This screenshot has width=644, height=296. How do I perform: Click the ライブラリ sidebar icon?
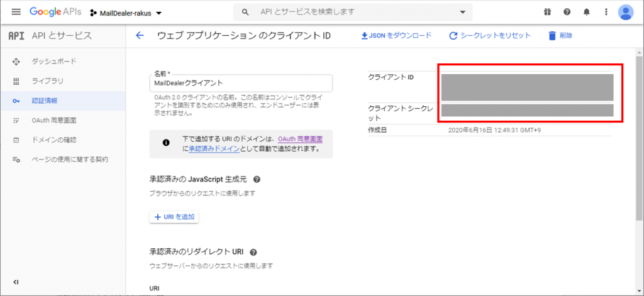pyautogui.click(x=16, y=81)
